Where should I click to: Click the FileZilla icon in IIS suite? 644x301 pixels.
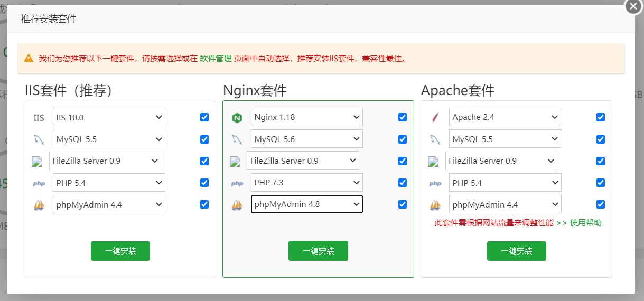(36, 161)
